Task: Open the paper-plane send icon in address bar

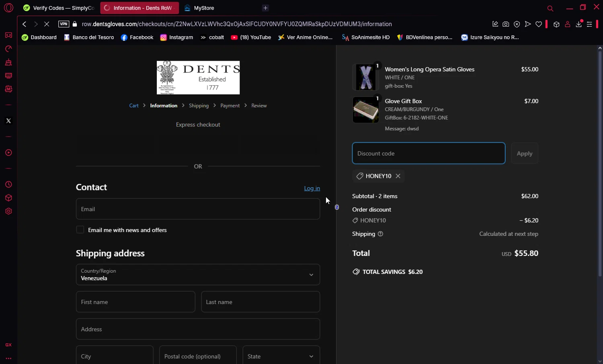Action: (x=528, y=24)
